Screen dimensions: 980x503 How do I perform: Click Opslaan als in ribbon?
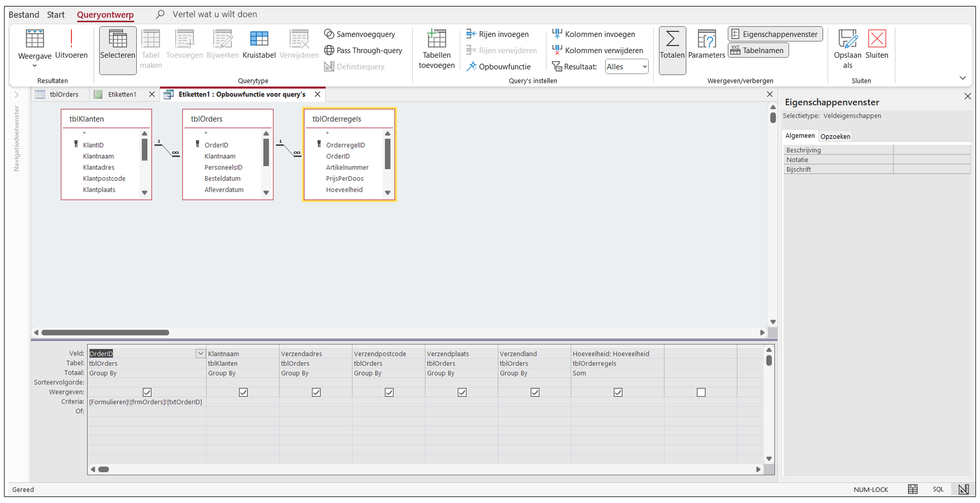[x=848, y=49]
